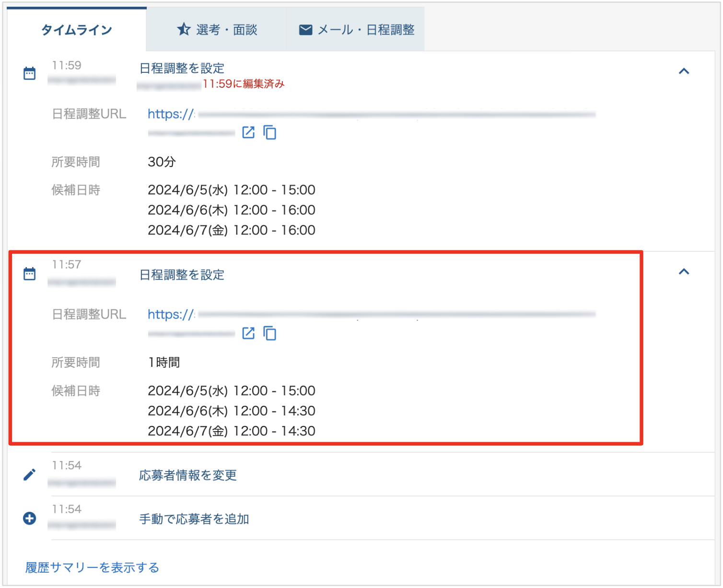
Task: Open the メール・日程調整 tab
Action: click(355, 30)
